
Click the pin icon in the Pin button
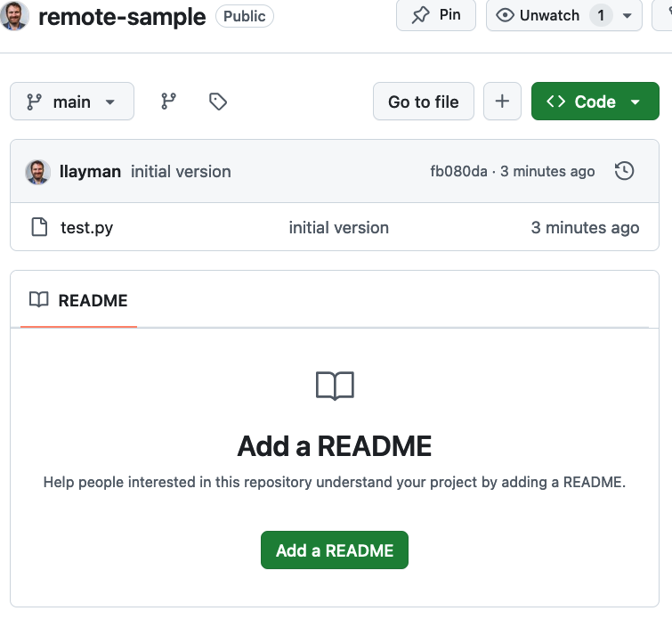pos(420,15)
